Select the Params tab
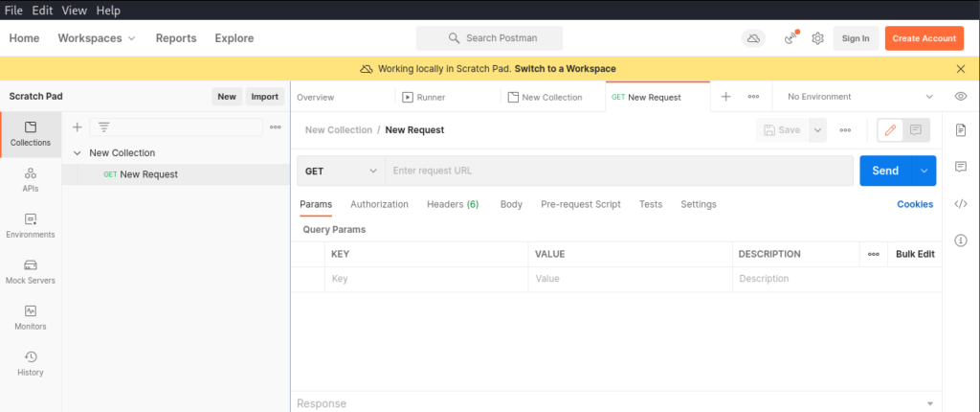Screen dimensions: 980x412 pyautogui.click(x=316, y=204)
